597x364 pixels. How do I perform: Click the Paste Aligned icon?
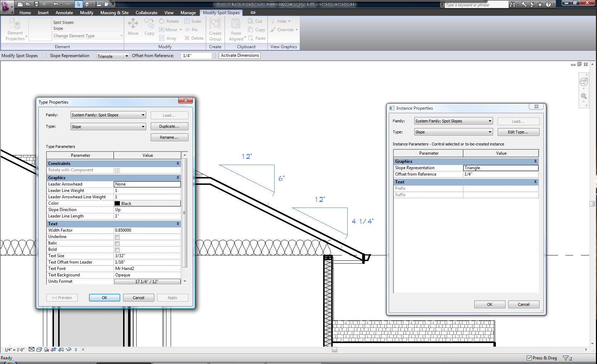(236, 24)
